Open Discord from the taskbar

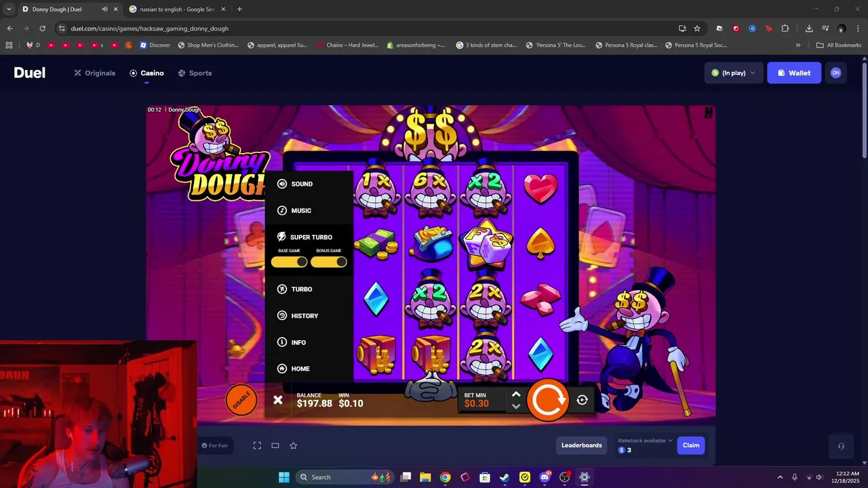[x=545, y=477]
